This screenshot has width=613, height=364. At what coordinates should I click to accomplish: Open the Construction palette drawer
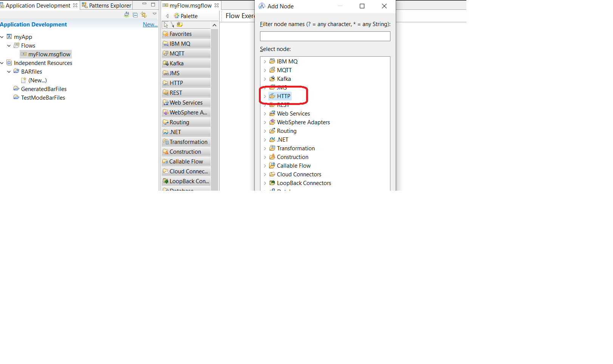pyautogui.click(x=186, y=152)
